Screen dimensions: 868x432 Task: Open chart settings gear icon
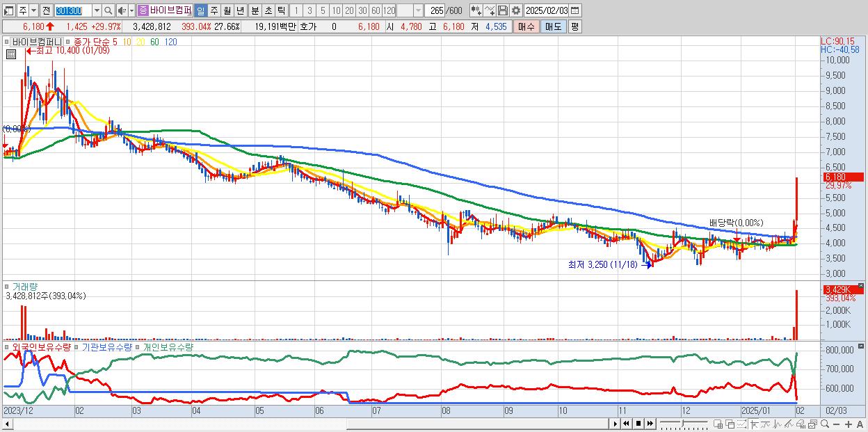coord(515,10)
